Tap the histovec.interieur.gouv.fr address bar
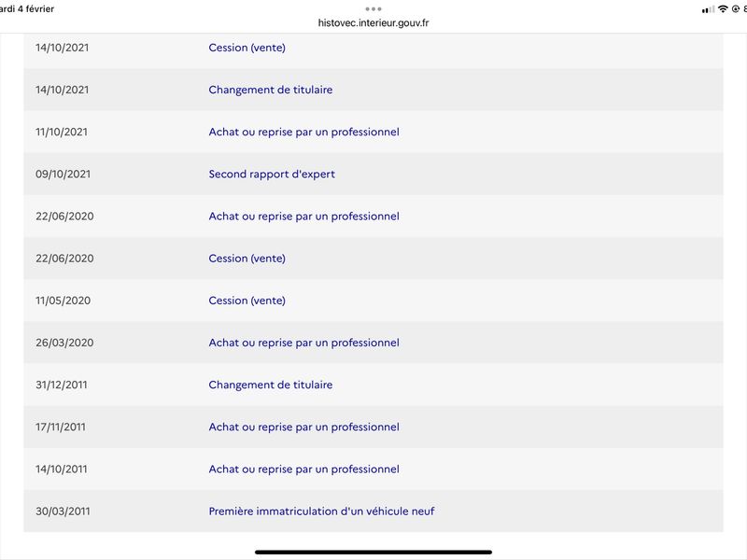 click(x=373, y=22)
